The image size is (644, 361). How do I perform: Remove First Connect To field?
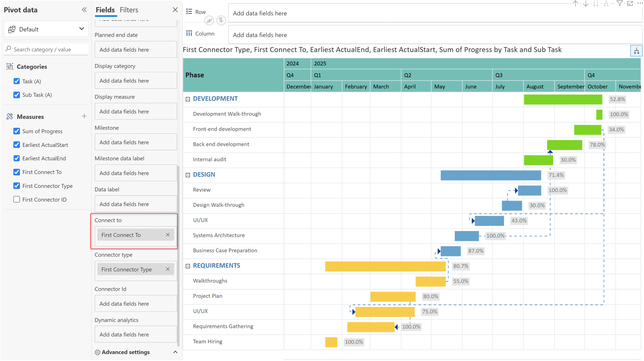coord(168,235)
